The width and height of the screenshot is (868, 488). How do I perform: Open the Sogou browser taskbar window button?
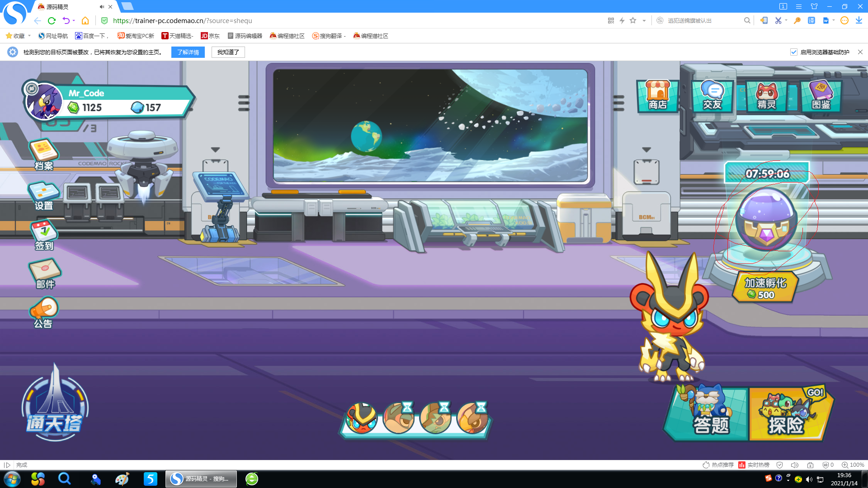(201, 479)
